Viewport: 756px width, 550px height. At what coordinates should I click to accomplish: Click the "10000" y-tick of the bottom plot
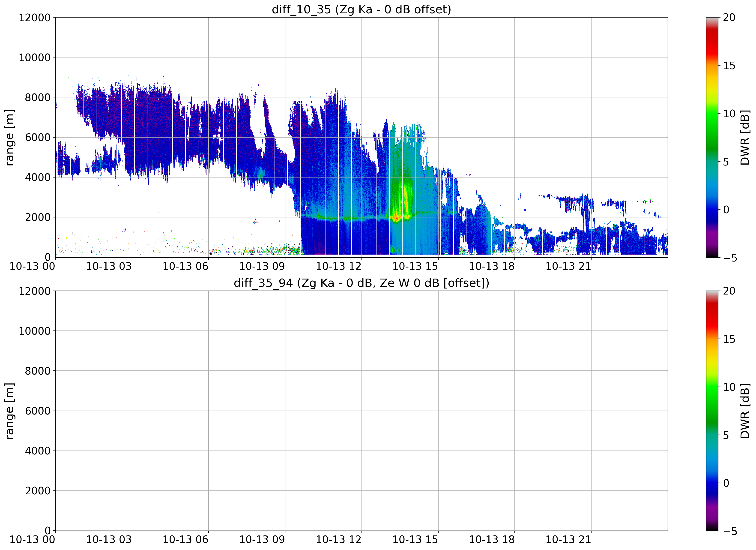34,331
